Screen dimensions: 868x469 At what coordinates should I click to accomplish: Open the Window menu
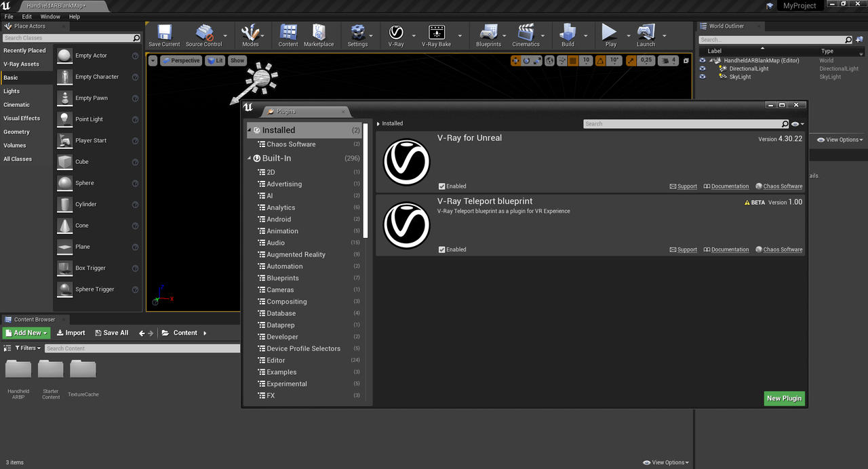pos(50,16)
